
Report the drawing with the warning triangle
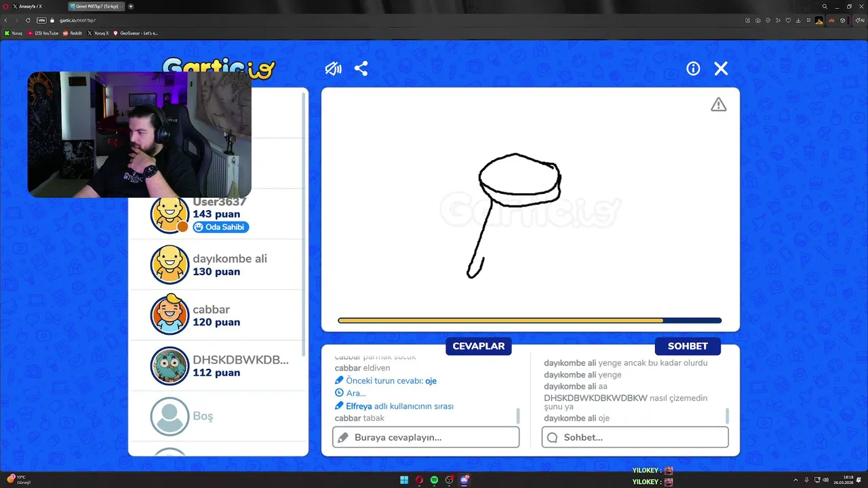pos(718,104)
